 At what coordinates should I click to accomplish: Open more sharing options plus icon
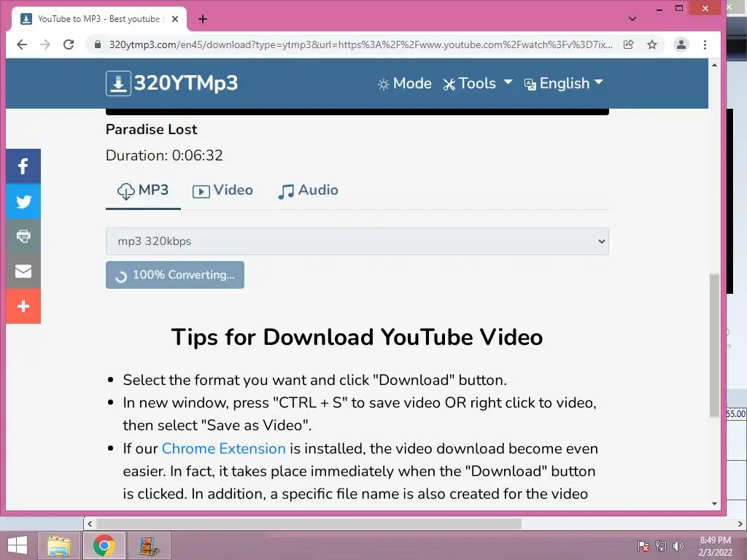pos(23,306)
